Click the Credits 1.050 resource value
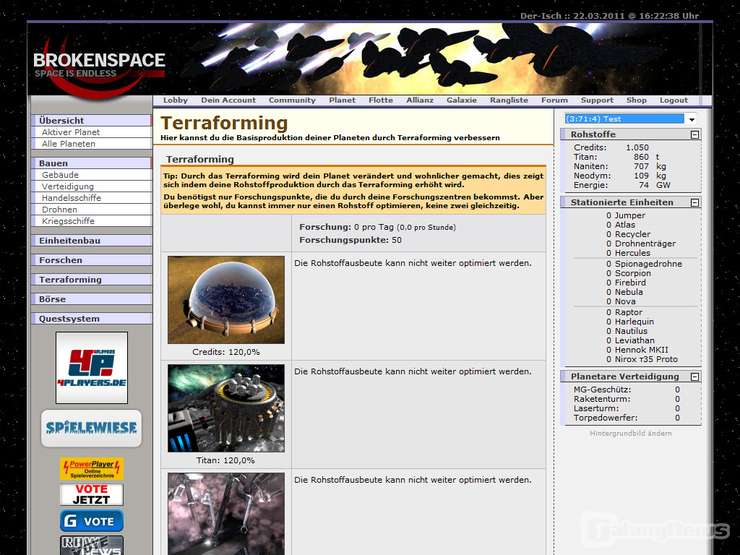 (x=637, y=147)
